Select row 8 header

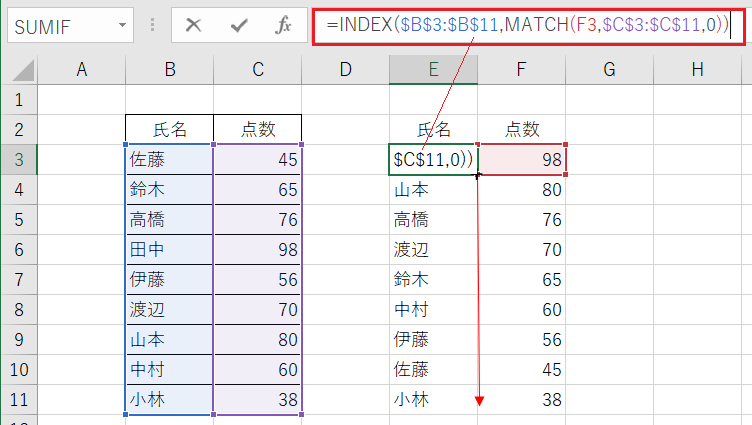pos(19,309)
